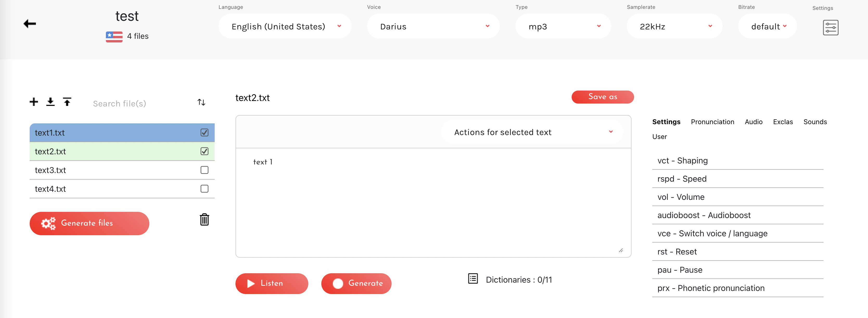The width and height of the screenshot is (868, 318).
Task: Open the Voice dropdown showing Darius
Action: click(433, 26)
